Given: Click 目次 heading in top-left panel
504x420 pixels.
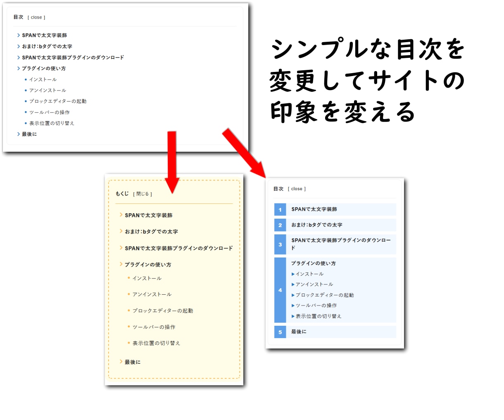Looking at the screenshot, I should click(18, 17).
